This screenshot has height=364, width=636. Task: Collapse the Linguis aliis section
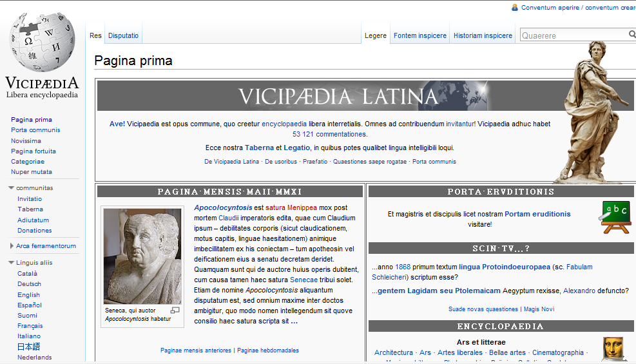pos(12,263)
